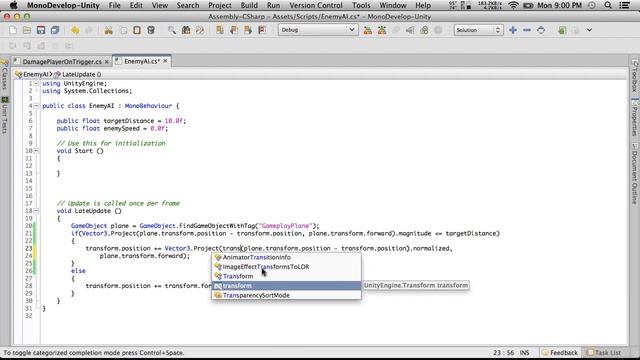
Task: Close the EnemyAI.cs tab
Action: (165, 61)
